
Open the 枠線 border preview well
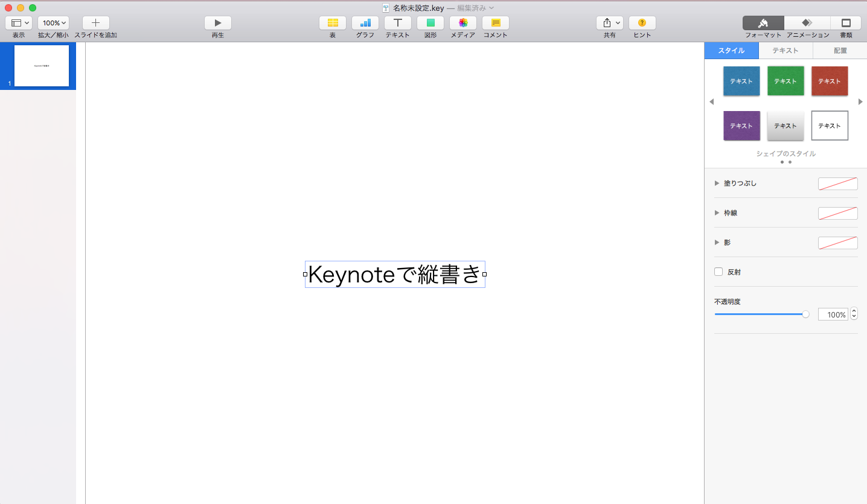[838, 213]
